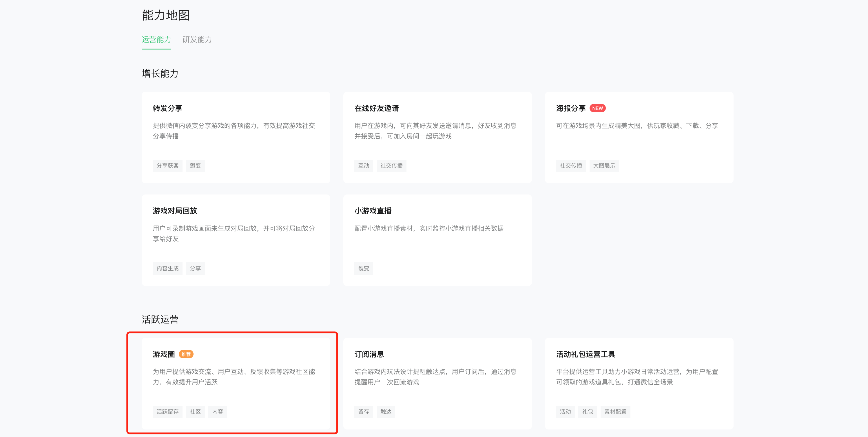Select the 留存 tag in 订阅消息 card
Screen dimensions: 868x437
click(x=364, y=412)
